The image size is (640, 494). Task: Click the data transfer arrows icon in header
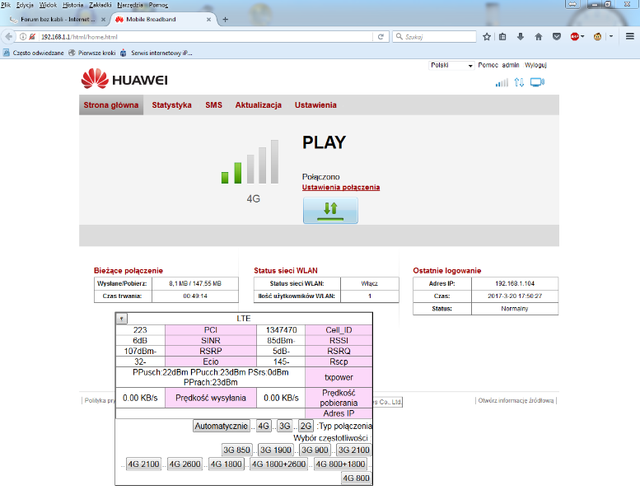(x=519, y=82)
